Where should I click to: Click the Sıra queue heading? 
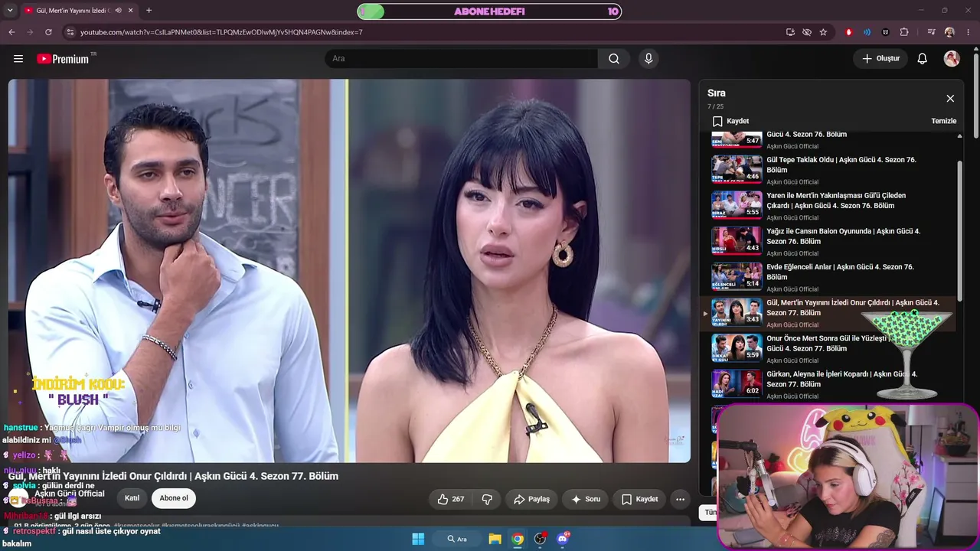[717, 93]
